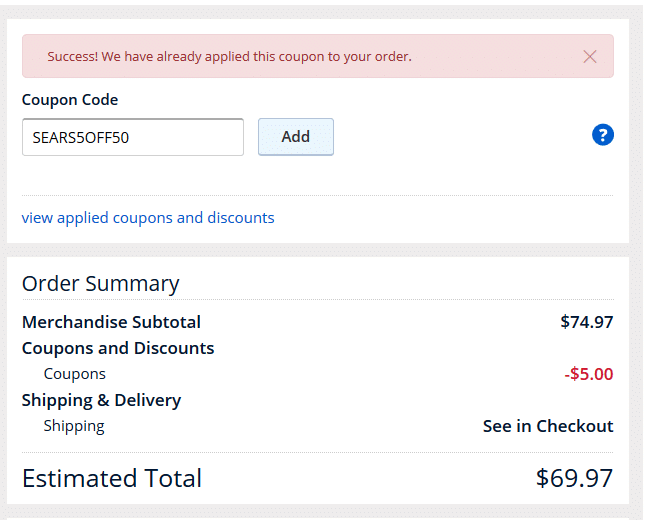Image resolution: width=645 pixels, height=520 pixels.
Task: Click the SEARS5OFF50 code text in field
Action: (81, 137)
